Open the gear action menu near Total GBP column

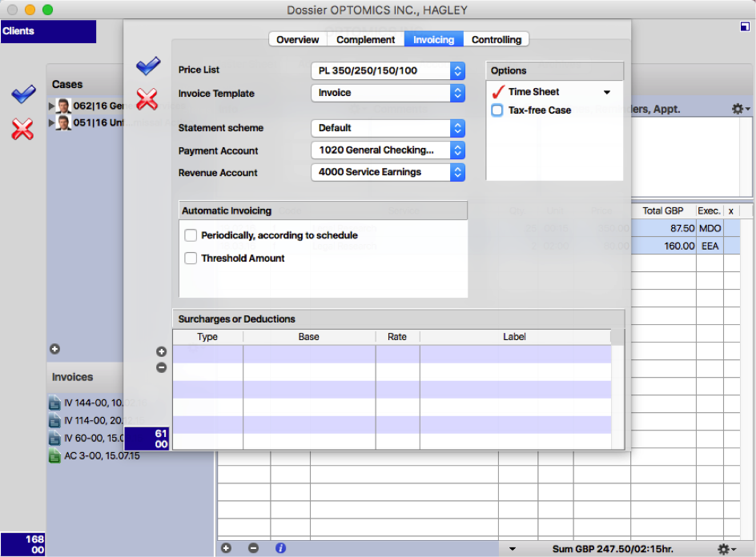[x=738, y=108]
